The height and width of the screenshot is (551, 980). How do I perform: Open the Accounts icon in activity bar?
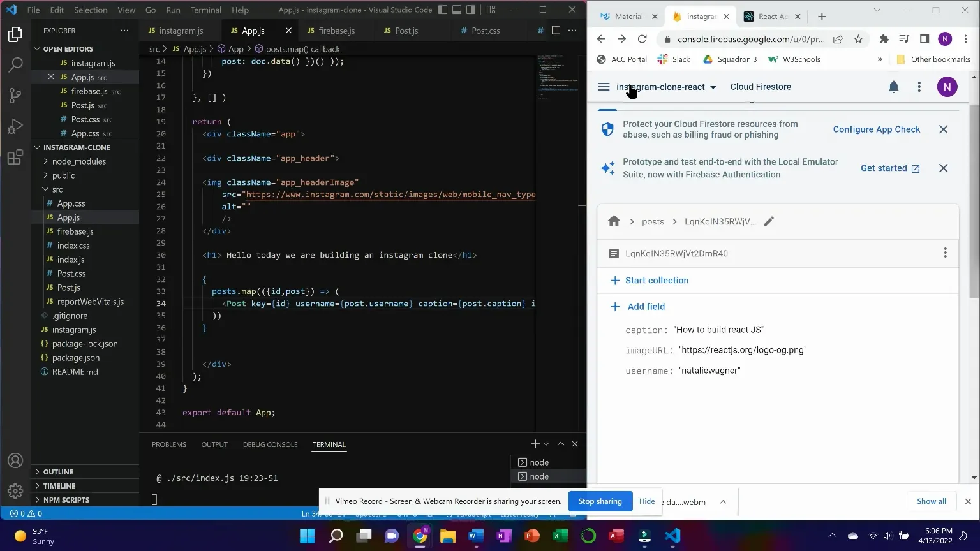(15, 460)
